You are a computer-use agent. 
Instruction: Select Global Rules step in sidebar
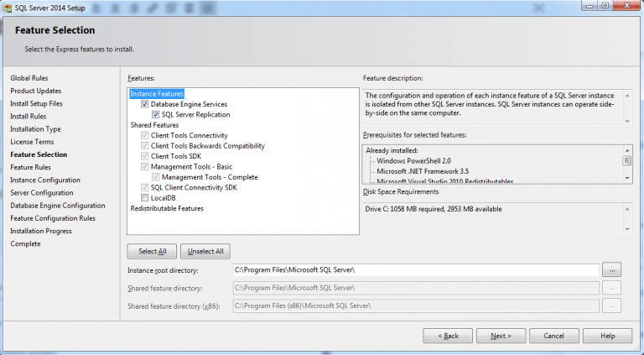(29, 78)
